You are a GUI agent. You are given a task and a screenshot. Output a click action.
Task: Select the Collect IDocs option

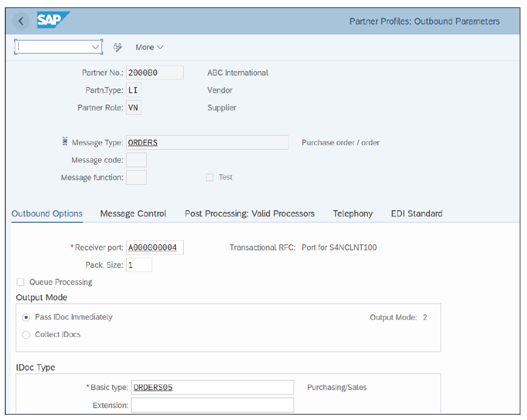26,334
